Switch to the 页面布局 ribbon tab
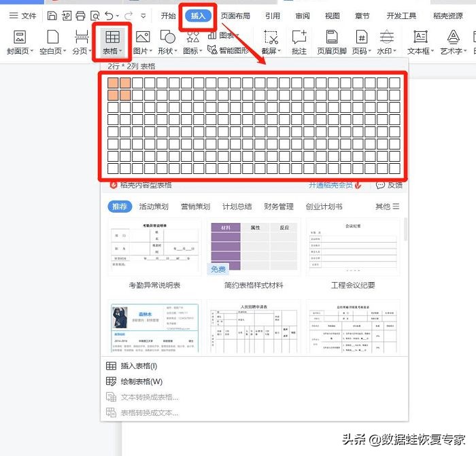Image resolution: width=476 pixels, height=456 pixels. [235, 16]
